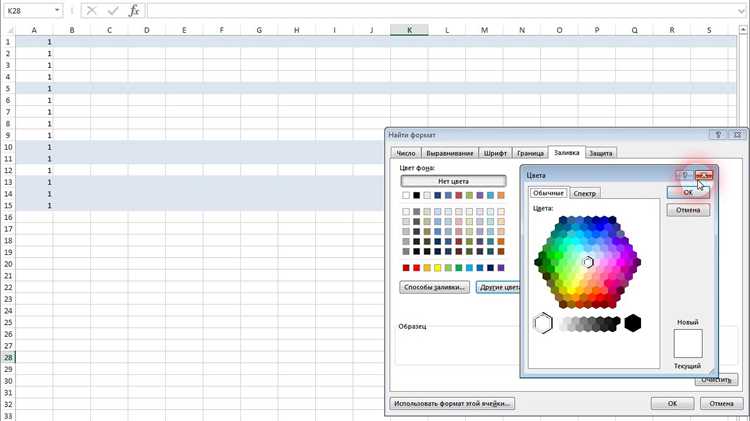Switch to the Защита tab
750x421 pixels.
click(600, 153)
